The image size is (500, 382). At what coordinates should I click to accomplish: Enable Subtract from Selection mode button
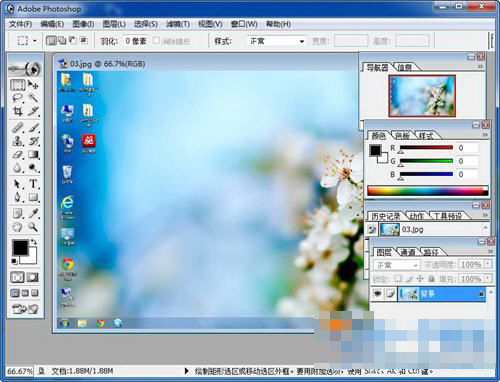click(x=72, y=41)
